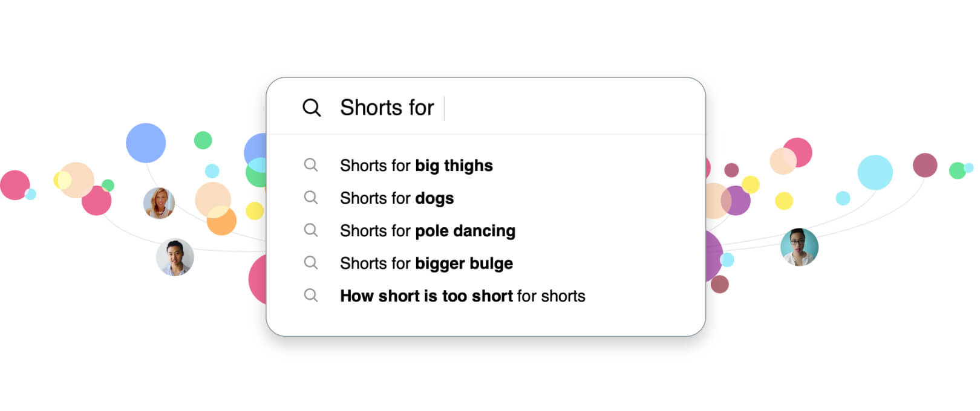Click search icon beside "Shorts for dogs"

(x=311, y=198)
